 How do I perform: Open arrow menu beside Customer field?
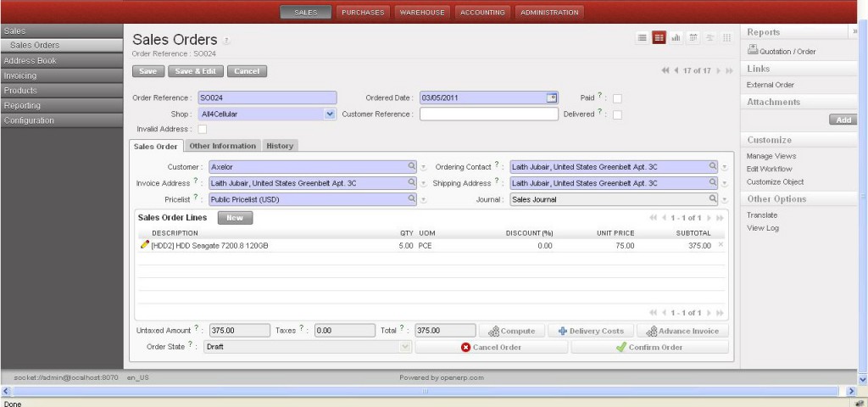pyautogui.click(x=424, y=167)
